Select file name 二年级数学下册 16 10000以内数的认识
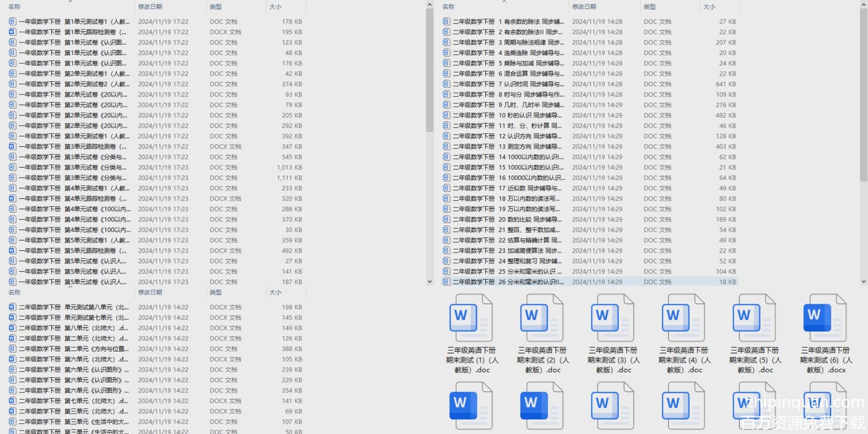 point(509,178)
